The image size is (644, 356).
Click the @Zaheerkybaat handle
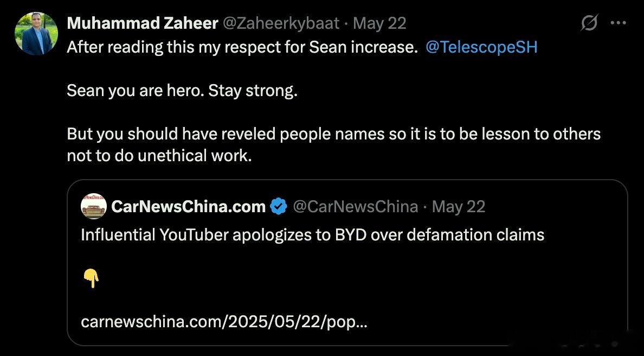click(x=281, y=23)
